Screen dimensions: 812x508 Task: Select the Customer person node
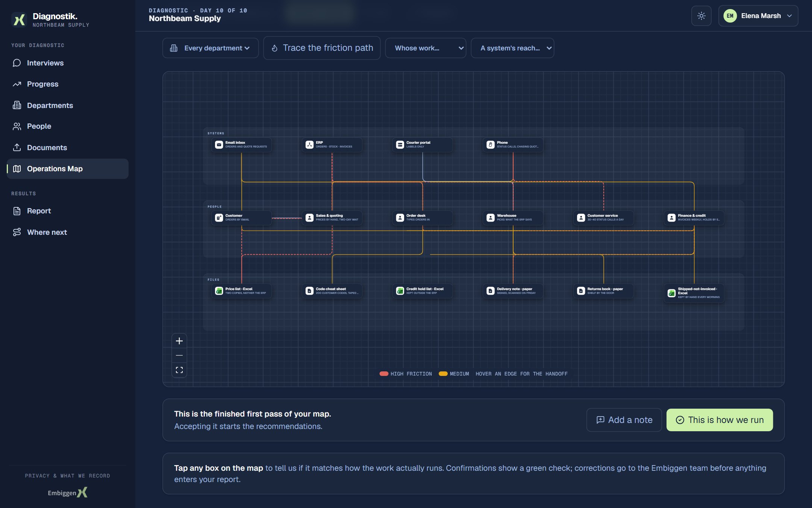click(241, 217)
